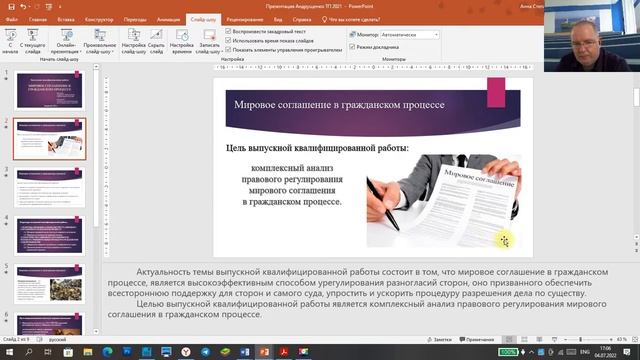
Task: Toggle Режим докладчика checkbox
Action: tap(352, 47)
